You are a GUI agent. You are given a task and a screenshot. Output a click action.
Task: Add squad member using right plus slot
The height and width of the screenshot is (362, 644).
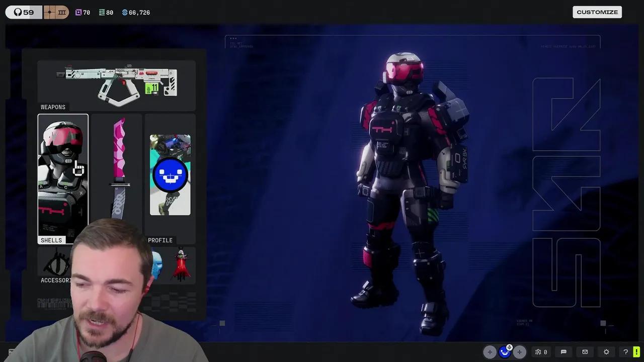(x=519, y=352)
